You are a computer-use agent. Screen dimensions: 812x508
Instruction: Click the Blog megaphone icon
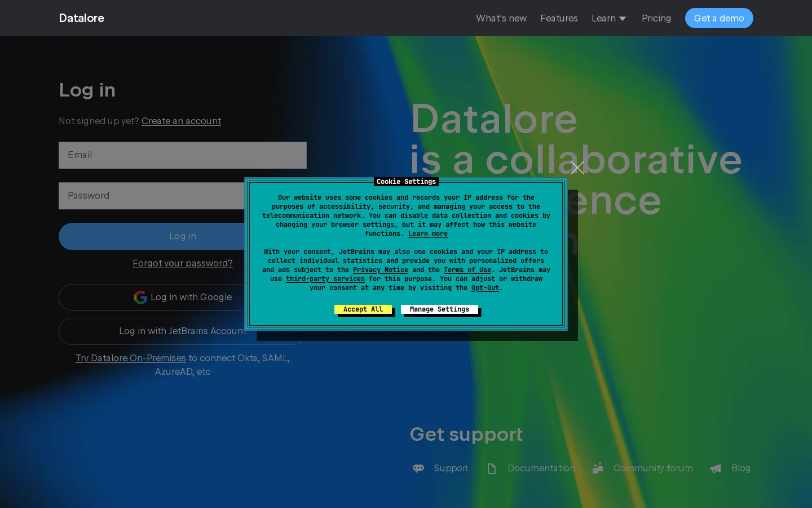(x=716, y=468)
